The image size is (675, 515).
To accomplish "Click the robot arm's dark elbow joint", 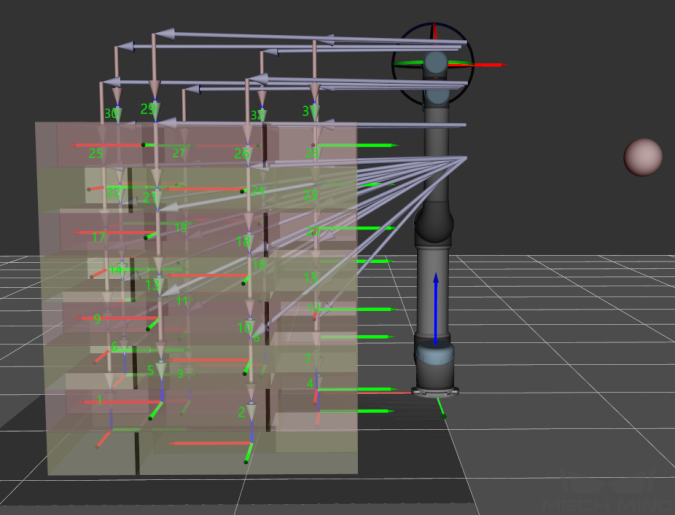I will (436, 226).
